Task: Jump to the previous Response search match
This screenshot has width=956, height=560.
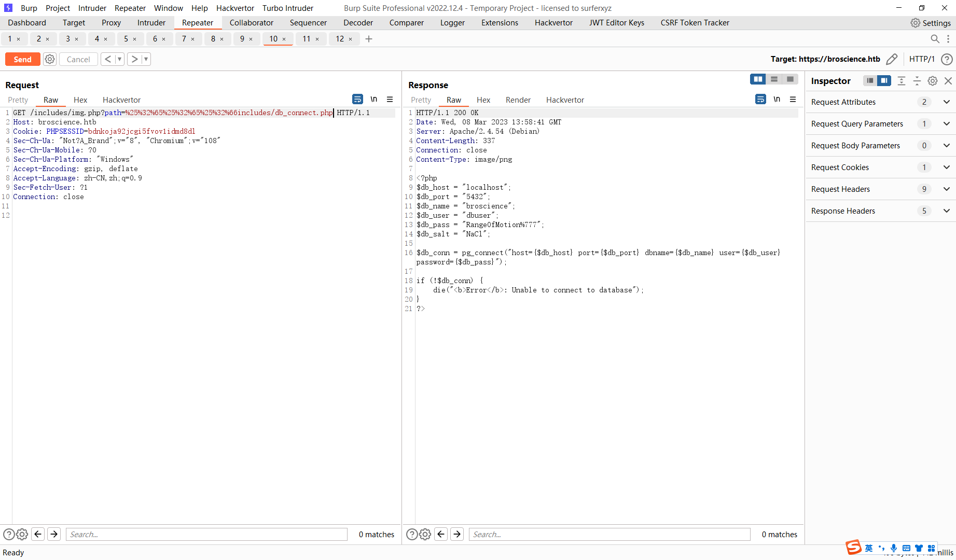Action: click(x=441, y=534)
